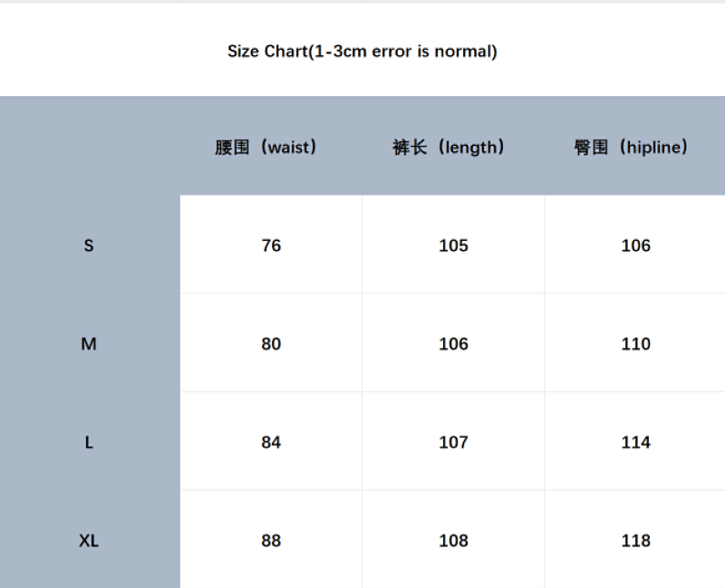
Task: Select length value 105 cell
Action: click(x=453, y=245)
